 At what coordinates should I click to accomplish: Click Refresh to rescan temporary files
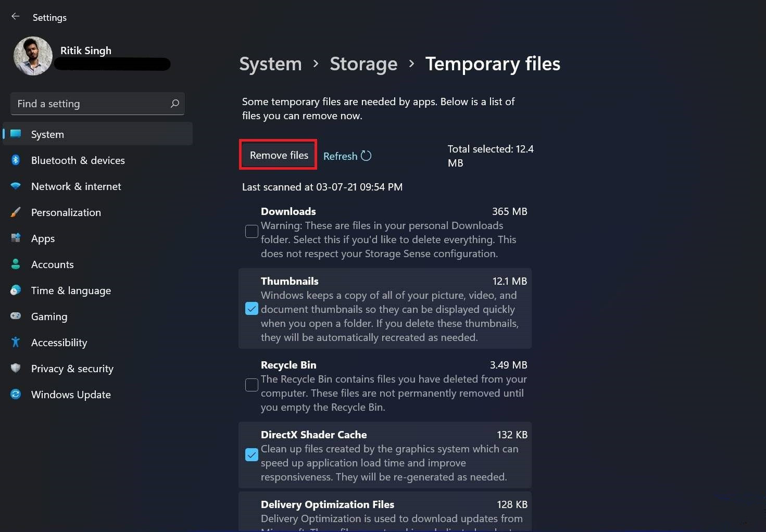(347, 156)
